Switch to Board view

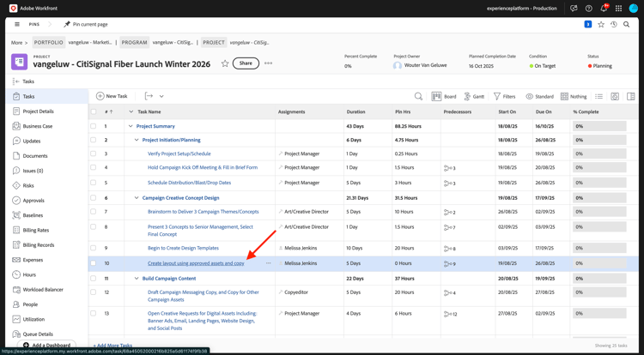(444, 97)
